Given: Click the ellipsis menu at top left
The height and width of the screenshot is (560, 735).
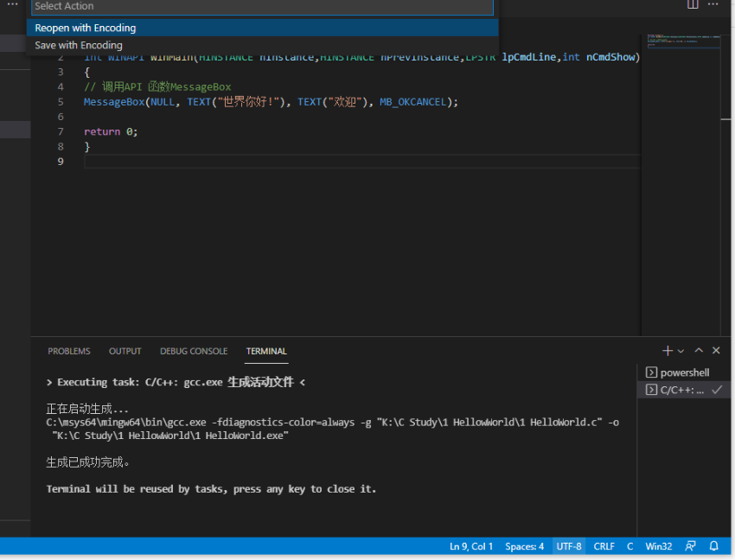Looking at the screenshot, I should (x=12, y=5).
